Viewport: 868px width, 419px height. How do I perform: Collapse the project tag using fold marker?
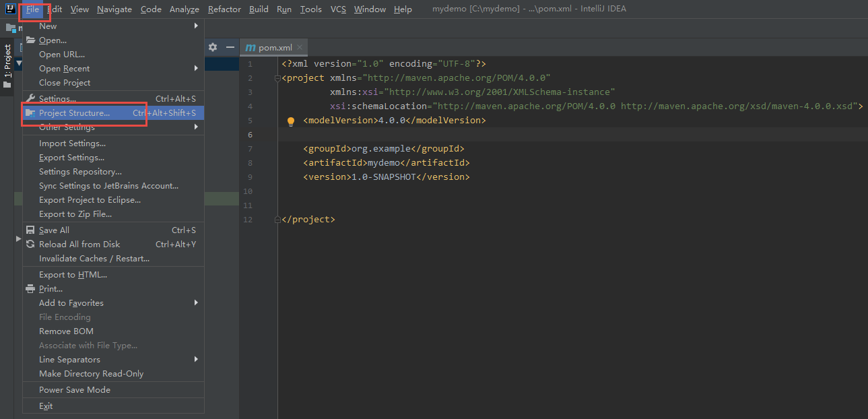tap(277, 78)
